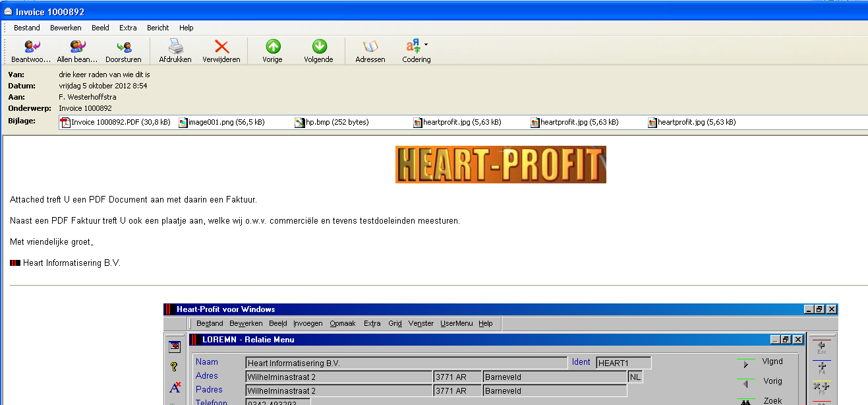Click the country field 'NL'
This screenshot has width=868, height=405.
point(635,377)
